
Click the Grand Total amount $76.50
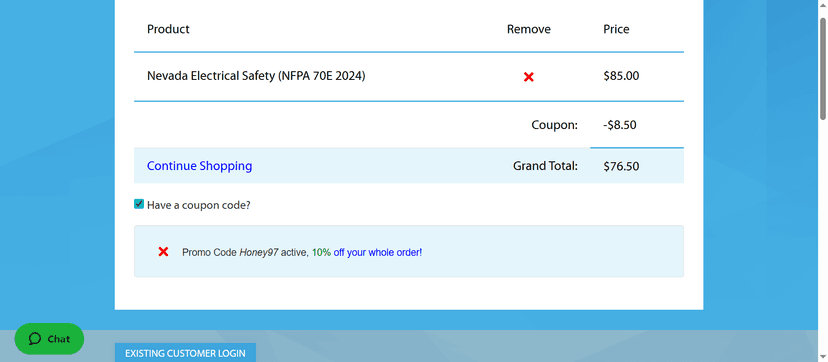click(x=621, y=166)
